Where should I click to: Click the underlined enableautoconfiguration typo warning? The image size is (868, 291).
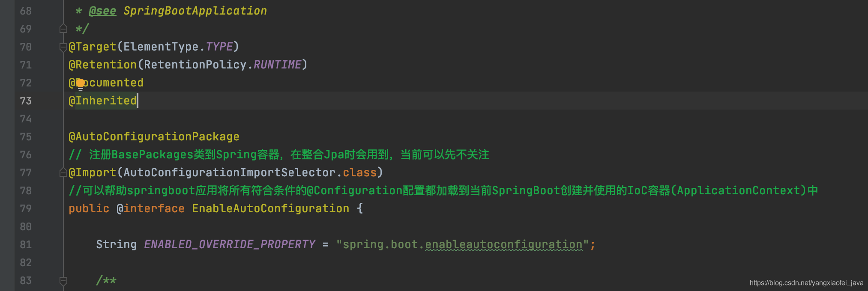[503, 245]
